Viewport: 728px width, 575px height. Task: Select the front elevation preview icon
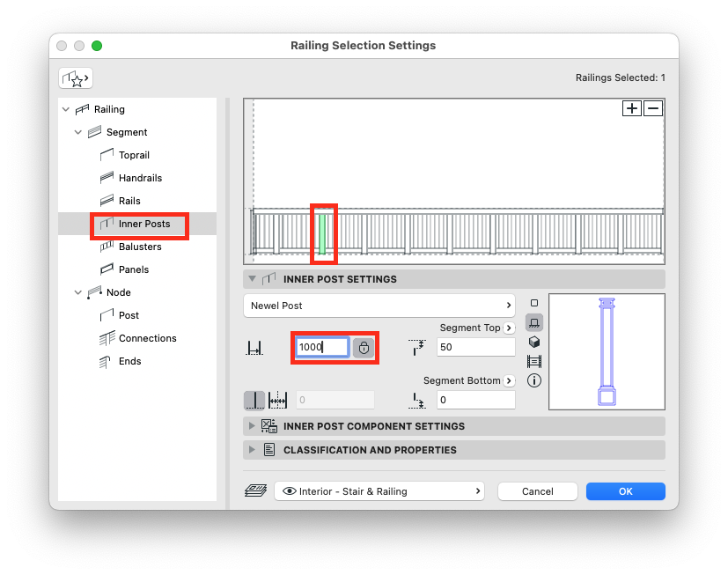click(534, 321)
